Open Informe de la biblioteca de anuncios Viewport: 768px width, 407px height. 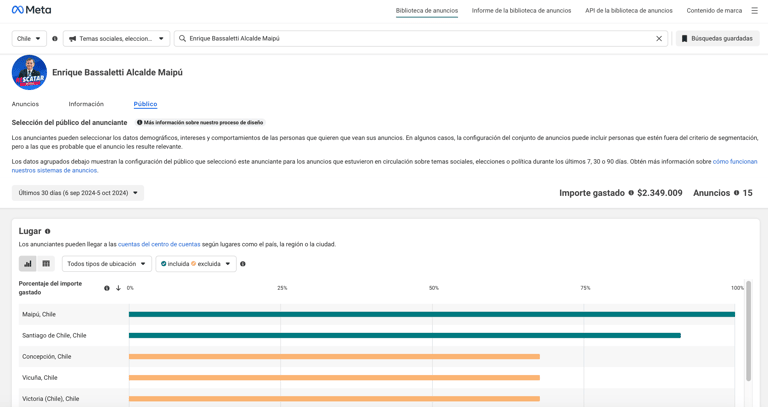pos(521,10)
